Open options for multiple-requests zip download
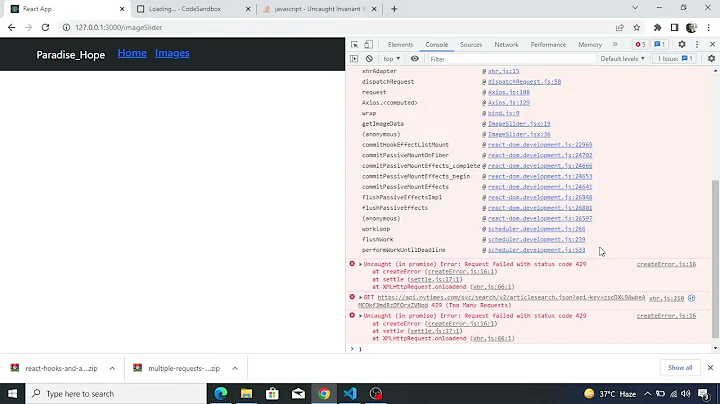720x404 pixels. [235, 368]
